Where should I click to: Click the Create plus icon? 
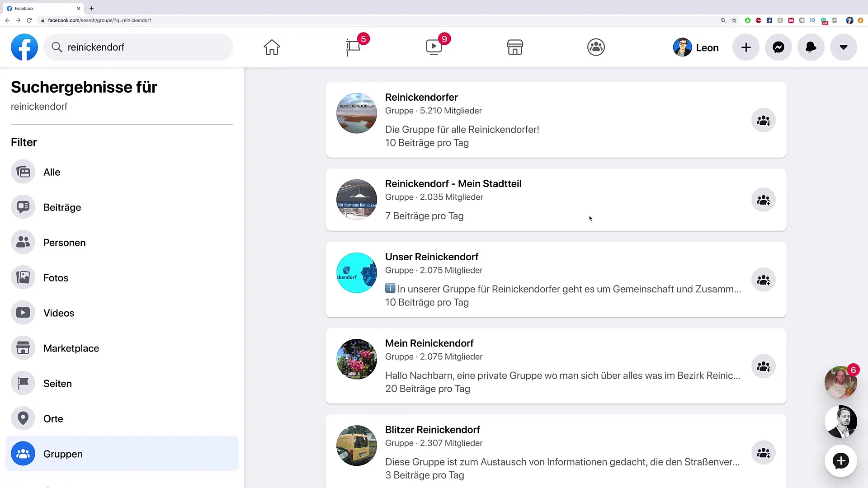(746, 47)
